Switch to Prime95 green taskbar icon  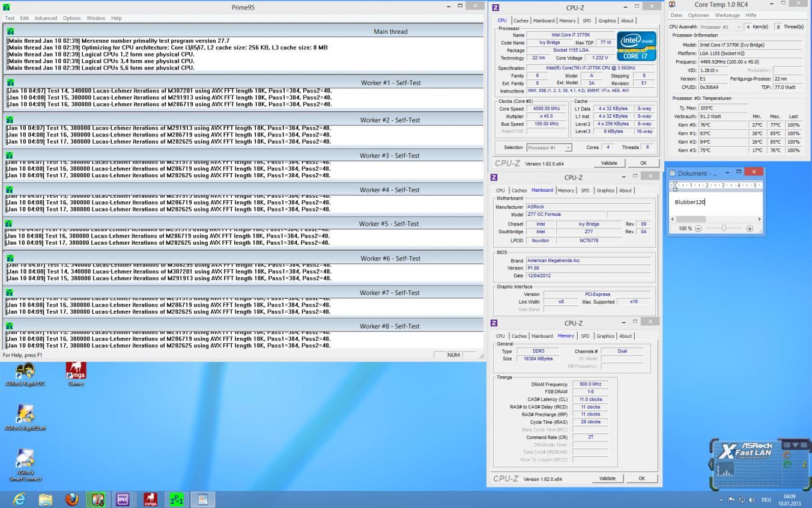click(176, 499)
